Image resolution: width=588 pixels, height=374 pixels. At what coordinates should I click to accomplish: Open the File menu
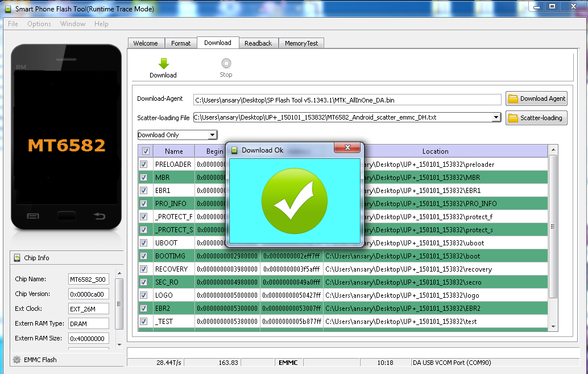(13, 24)
